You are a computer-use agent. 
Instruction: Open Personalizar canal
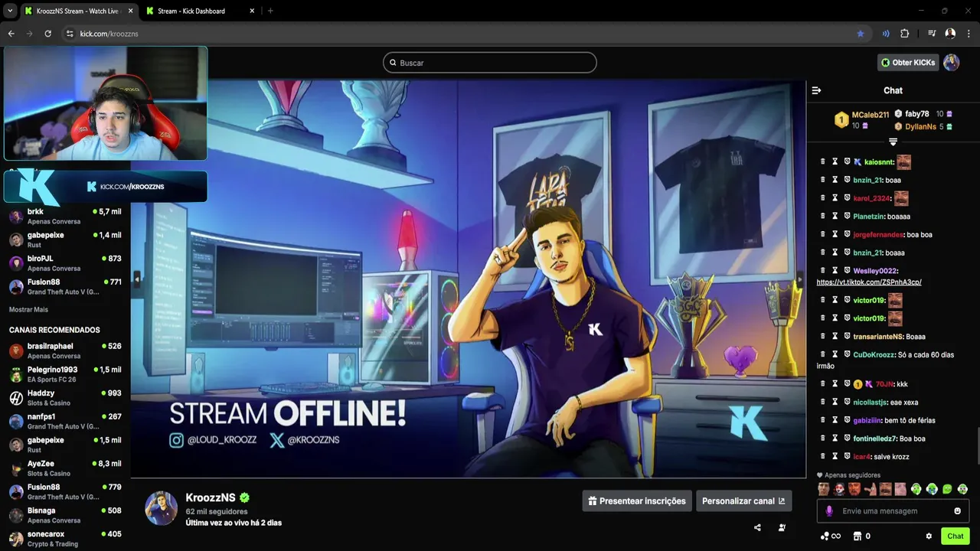coord(743,501)
